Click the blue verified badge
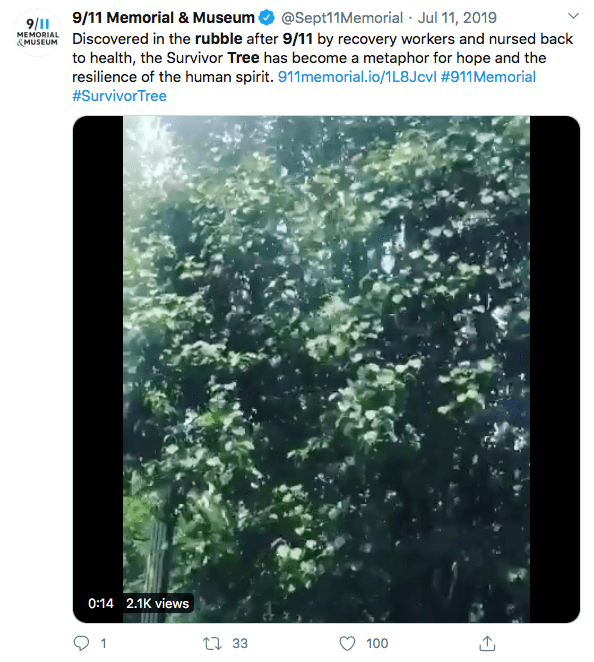The image size is (594, 662). pos(267,18)
